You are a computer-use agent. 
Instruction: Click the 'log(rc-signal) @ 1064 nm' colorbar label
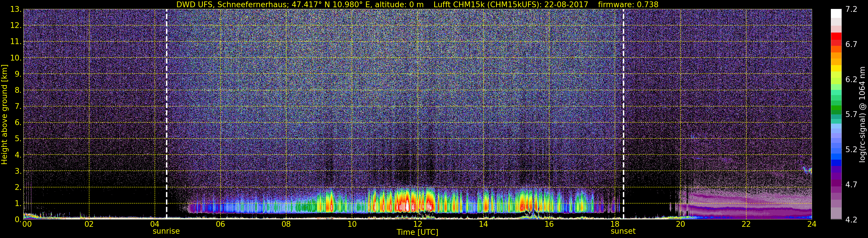tap(862, 115)
